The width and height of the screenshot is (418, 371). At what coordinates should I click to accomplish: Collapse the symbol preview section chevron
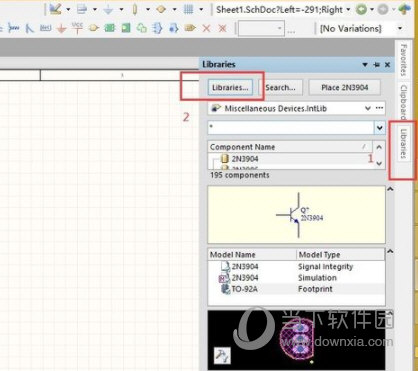[390, 189]
